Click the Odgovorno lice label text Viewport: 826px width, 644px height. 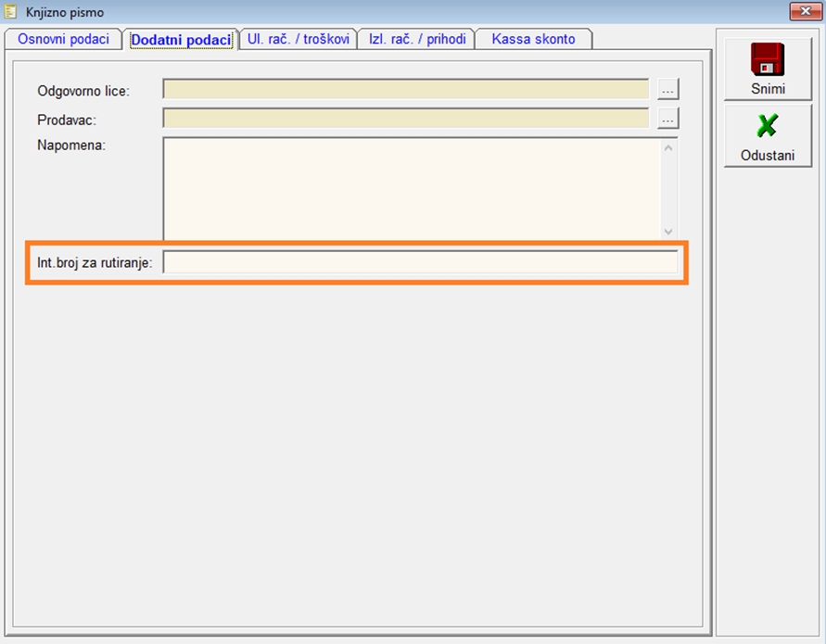(83, 91)
